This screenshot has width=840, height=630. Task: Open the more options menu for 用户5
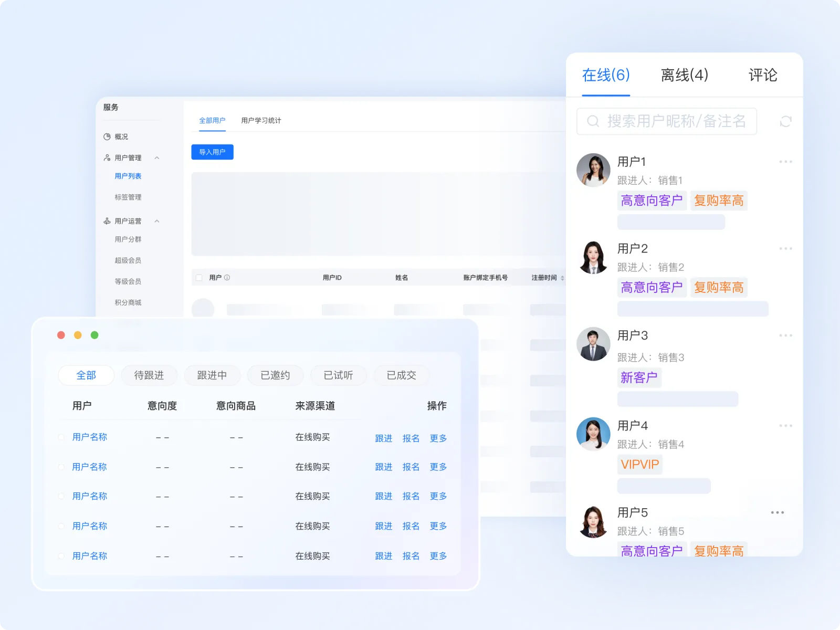[777, 512]
